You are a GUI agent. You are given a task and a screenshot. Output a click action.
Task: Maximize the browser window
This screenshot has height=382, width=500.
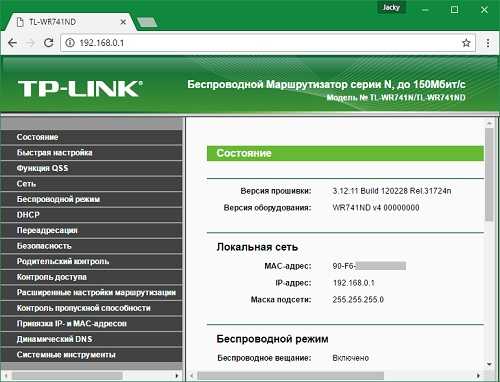(454, 10)
